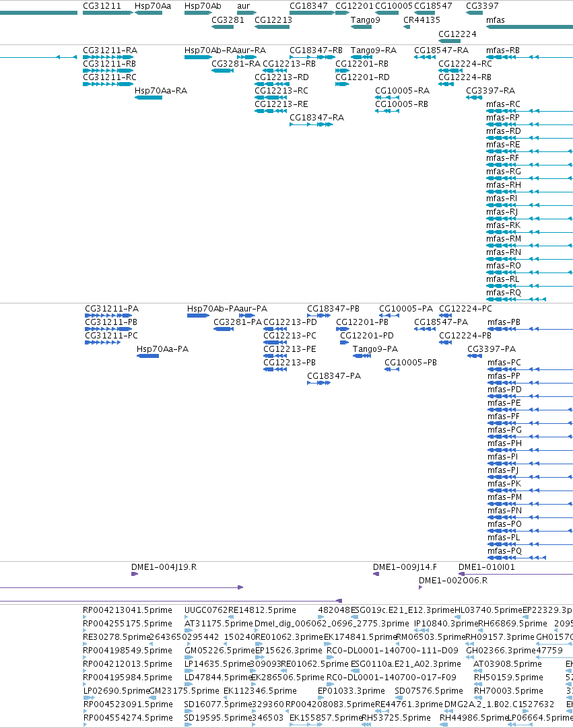Select the CG31211 gene feature bar
This screenshot has height=728, width=573.
point(108,13)
